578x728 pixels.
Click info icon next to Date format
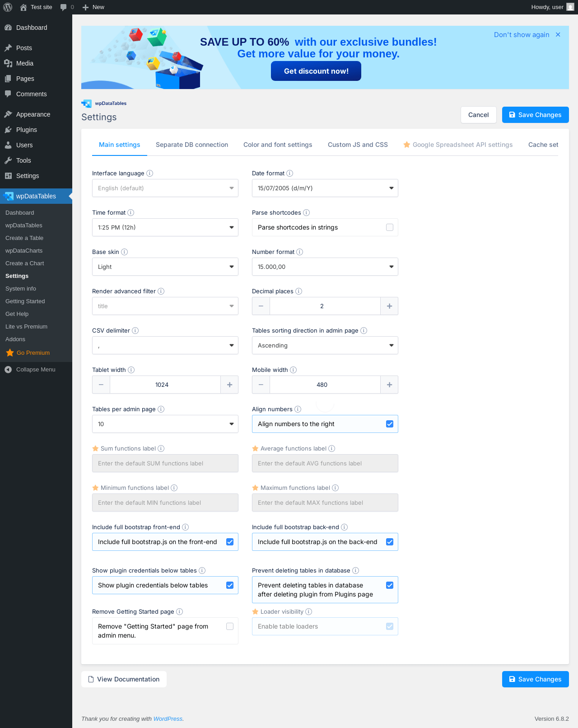point(290,174)
